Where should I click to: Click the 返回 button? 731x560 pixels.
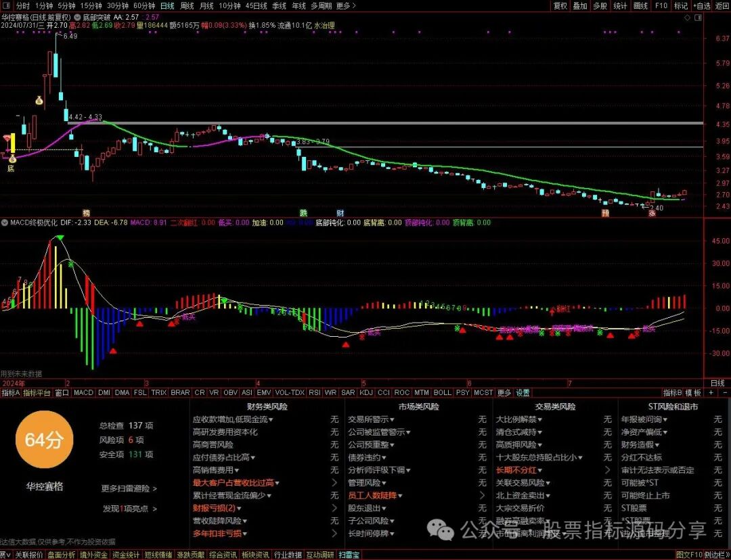tap(722, 5)
